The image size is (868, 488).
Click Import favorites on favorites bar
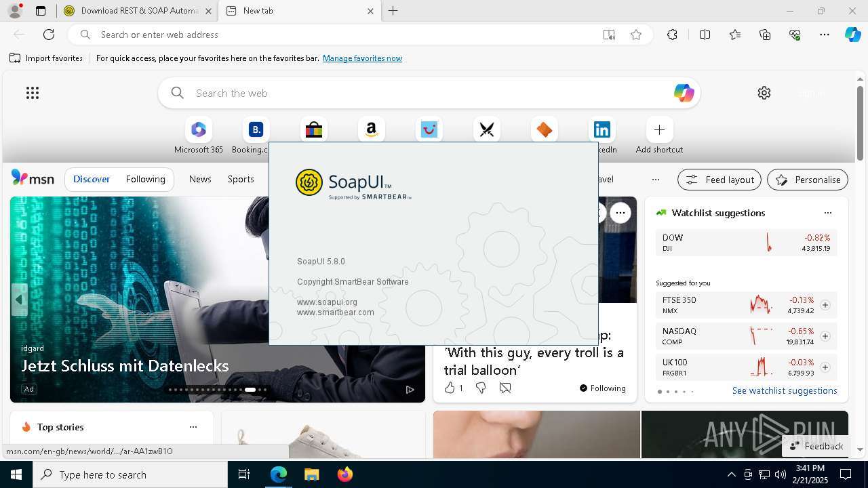[x=46, y=58]
